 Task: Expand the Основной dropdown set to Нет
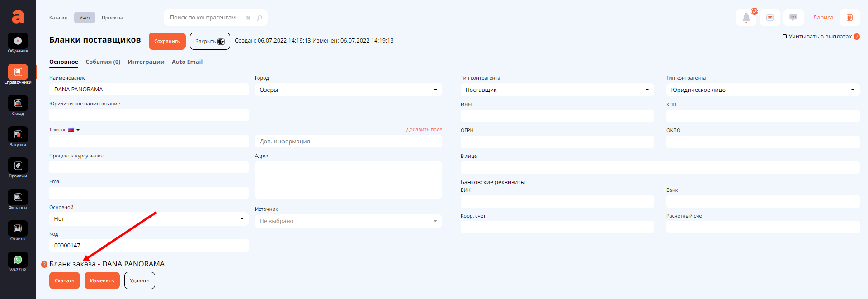[149, 219]
